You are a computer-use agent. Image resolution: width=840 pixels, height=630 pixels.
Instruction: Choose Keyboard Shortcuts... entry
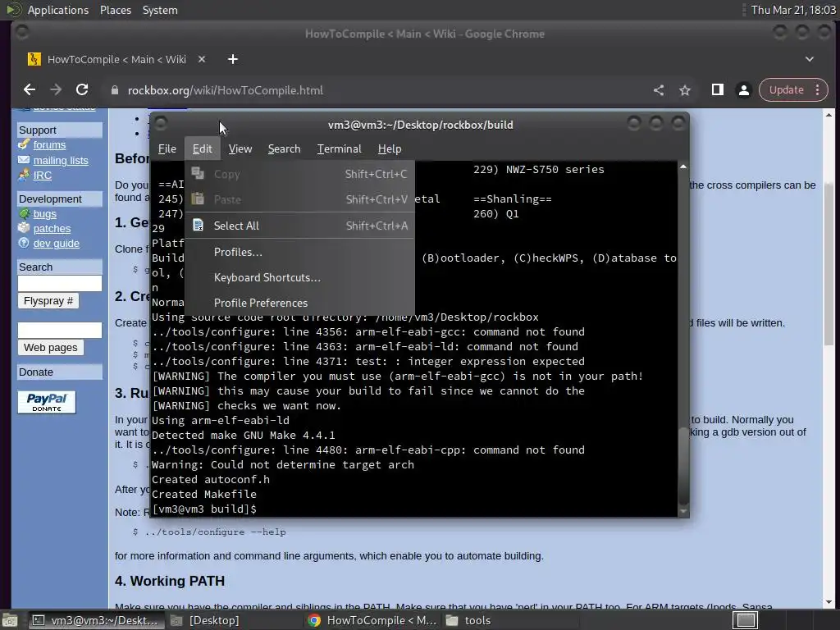click(300, 277)
